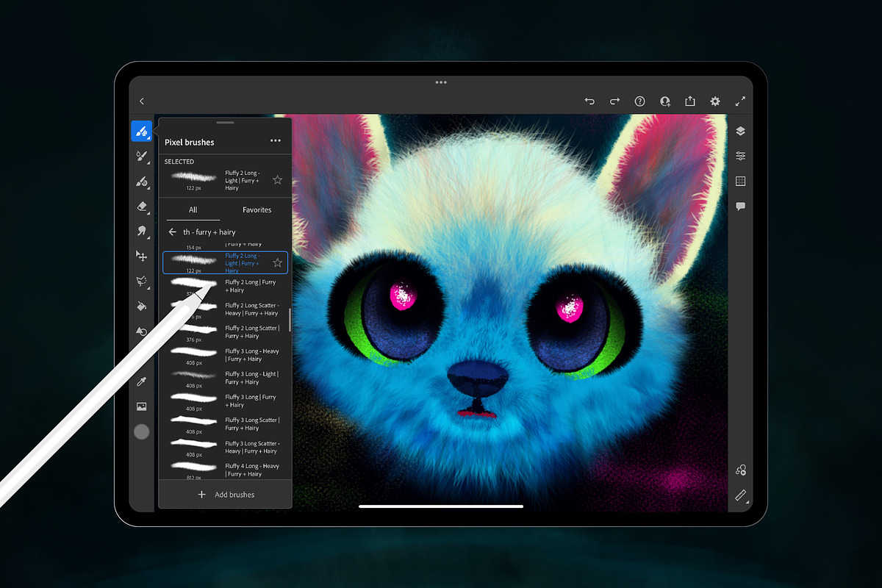
Task: Open the grid icon in the right bar
Action: click(x=740, y=181)
